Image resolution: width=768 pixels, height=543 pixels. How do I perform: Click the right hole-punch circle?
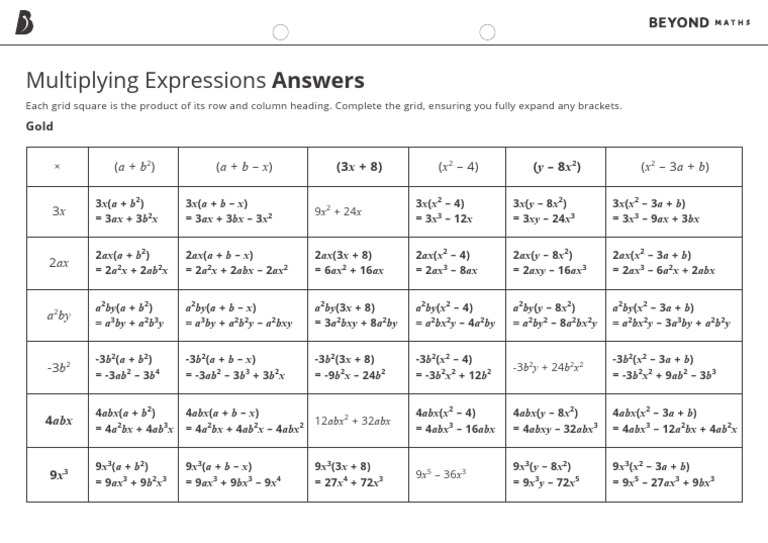tap(487, 32)
